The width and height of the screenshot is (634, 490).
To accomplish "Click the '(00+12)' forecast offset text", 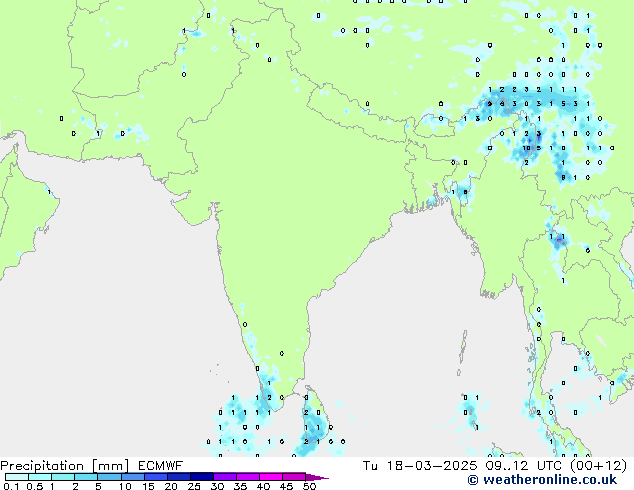I will (x=598, y=466).
